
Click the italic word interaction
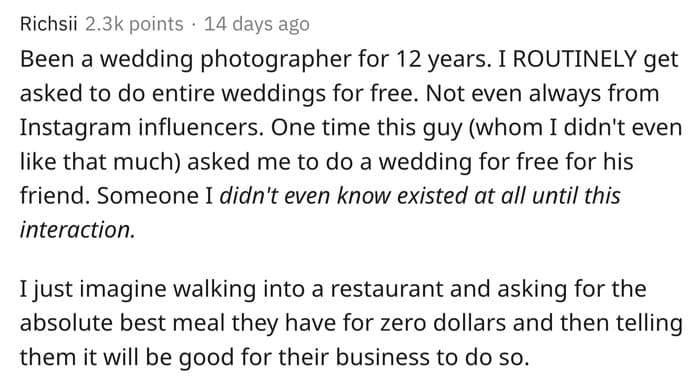[x=77, y=230]
